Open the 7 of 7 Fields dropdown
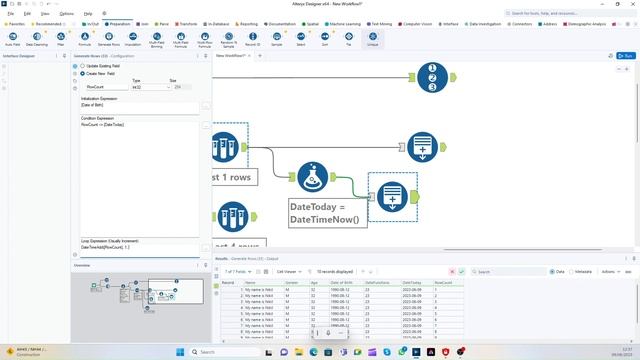Image resolution: width=640 pixels, height=360 pixels. (x=238, y=271)
